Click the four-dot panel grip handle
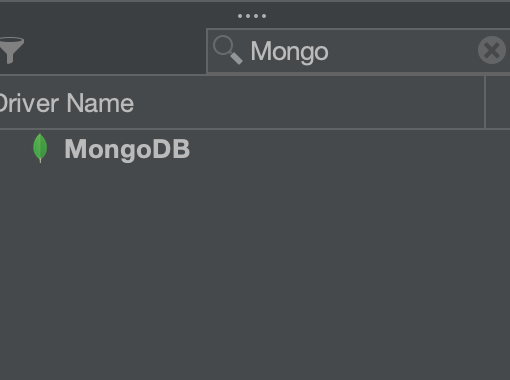Screen dimensions: 510x380 click(x=252, y=16)
